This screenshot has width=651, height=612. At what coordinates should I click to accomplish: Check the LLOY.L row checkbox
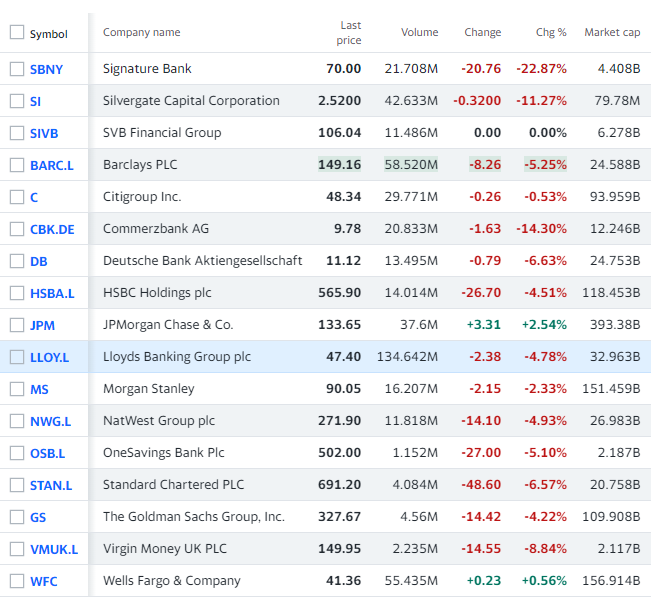click(17, 357)
